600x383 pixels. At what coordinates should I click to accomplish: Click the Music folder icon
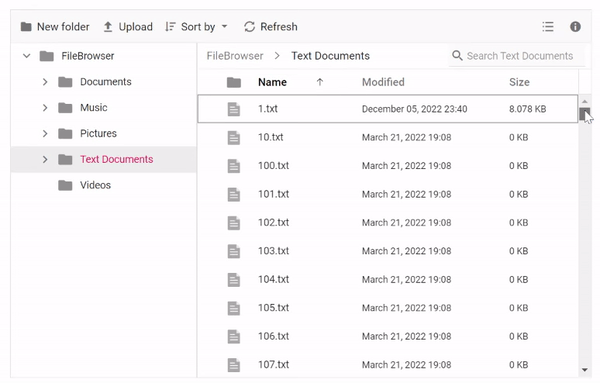click(65, 108)
